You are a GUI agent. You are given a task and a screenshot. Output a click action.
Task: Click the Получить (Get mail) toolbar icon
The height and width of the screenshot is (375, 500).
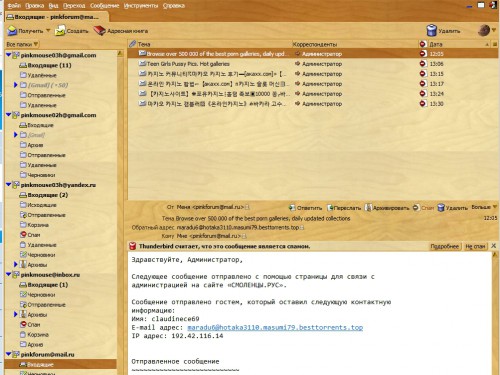[12, 31]
